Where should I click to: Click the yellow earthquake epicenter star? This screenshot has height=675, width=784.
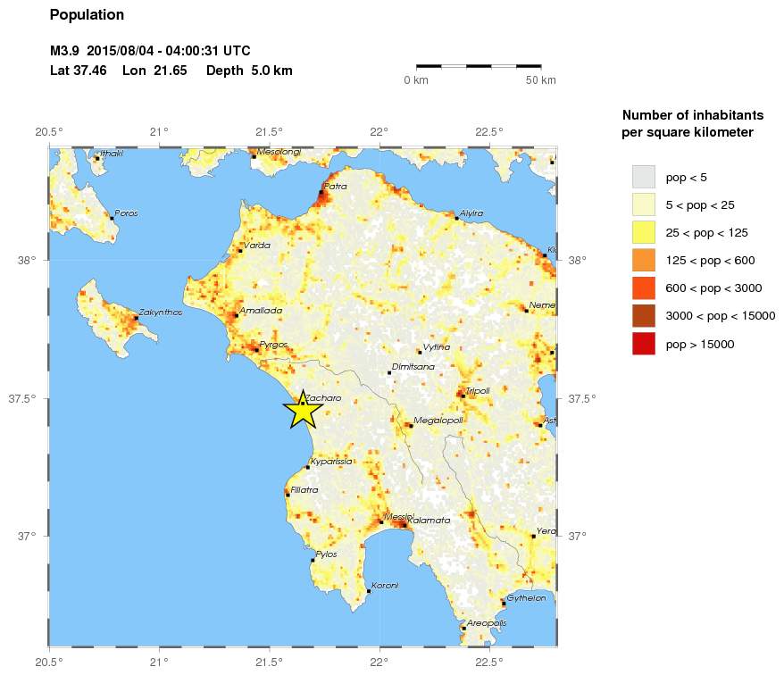303,411
